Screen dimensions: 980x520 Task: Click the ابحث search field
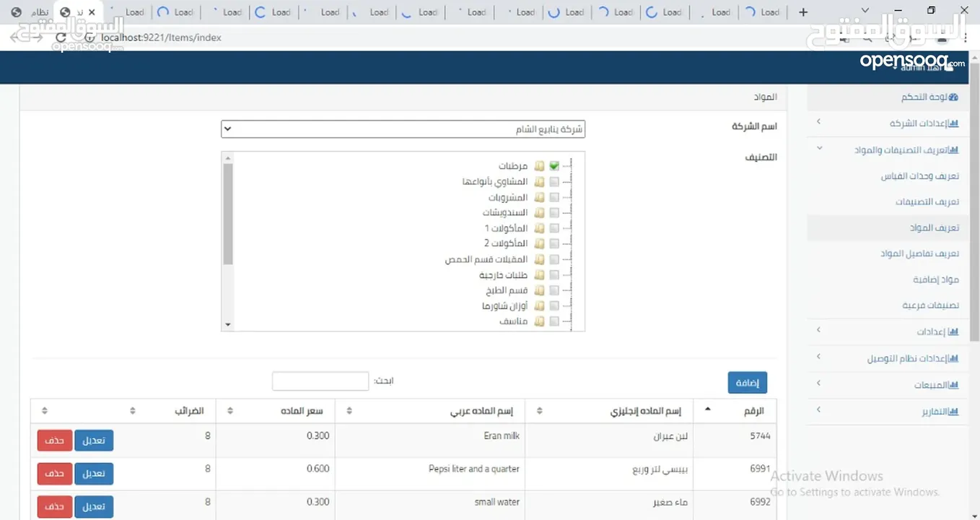(x=320, y=381)
